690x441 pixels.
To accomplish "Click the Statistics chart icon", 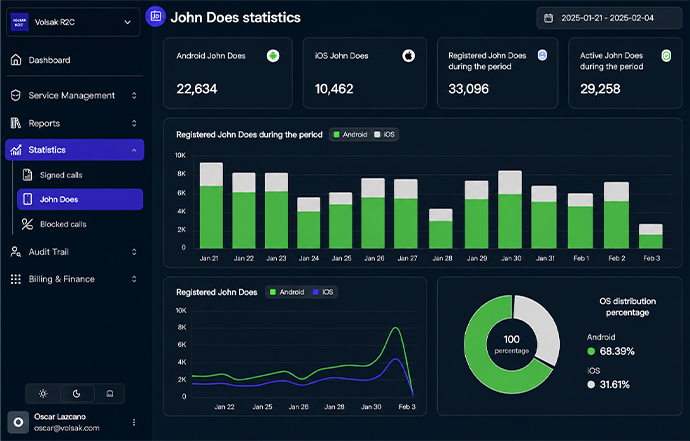I will click(16, 150).
